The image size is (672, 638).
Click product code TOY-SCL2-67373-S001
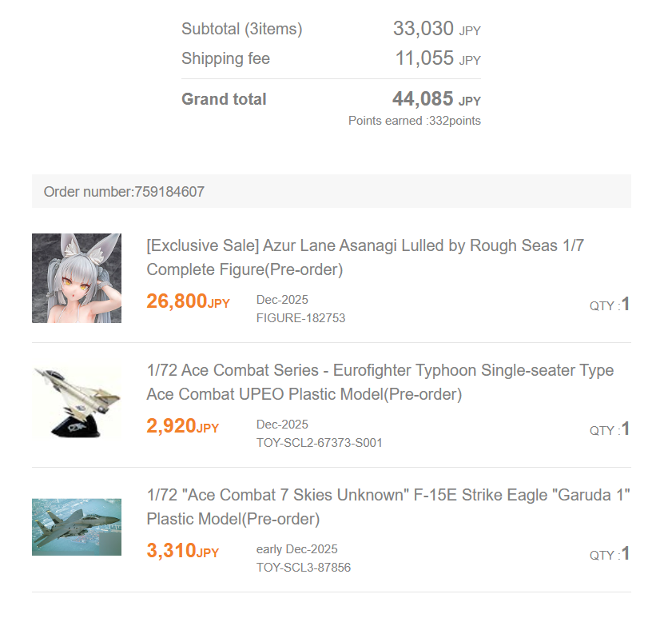point(319,443)
